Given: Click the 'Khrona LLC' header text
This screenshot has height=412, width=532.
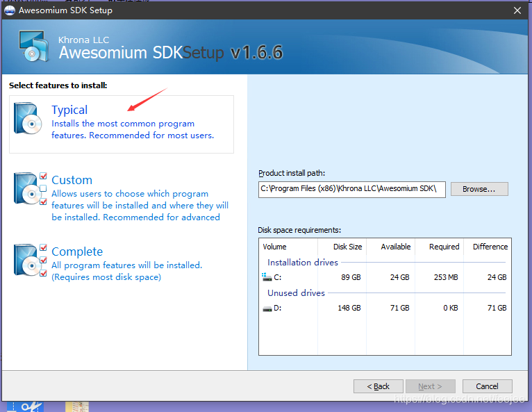Looking at the screenshot, I should 83,40.
